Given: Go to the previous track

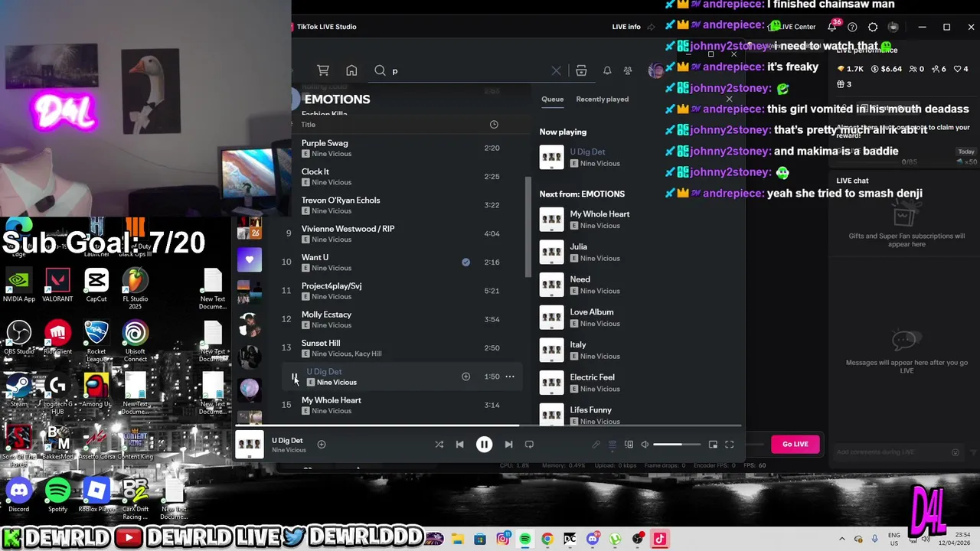Looking at the screenshot, I should click(459, 444).
